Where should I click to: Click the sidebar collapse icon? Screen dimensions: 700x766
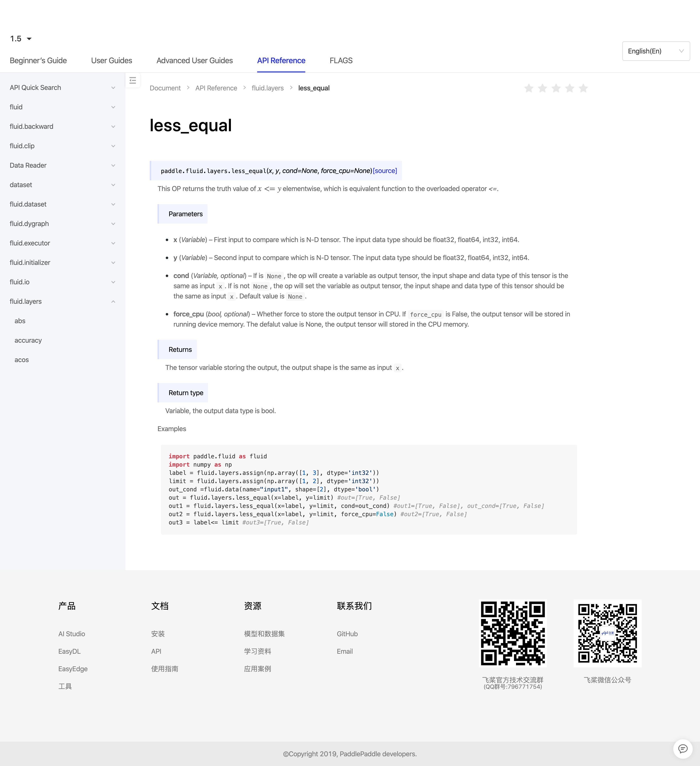133,80
